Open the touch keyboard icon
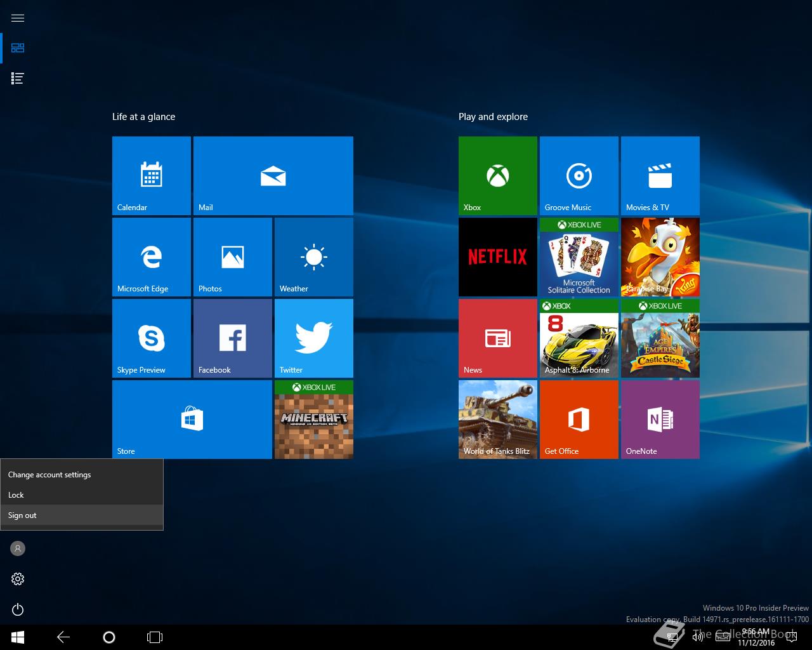 723,637
